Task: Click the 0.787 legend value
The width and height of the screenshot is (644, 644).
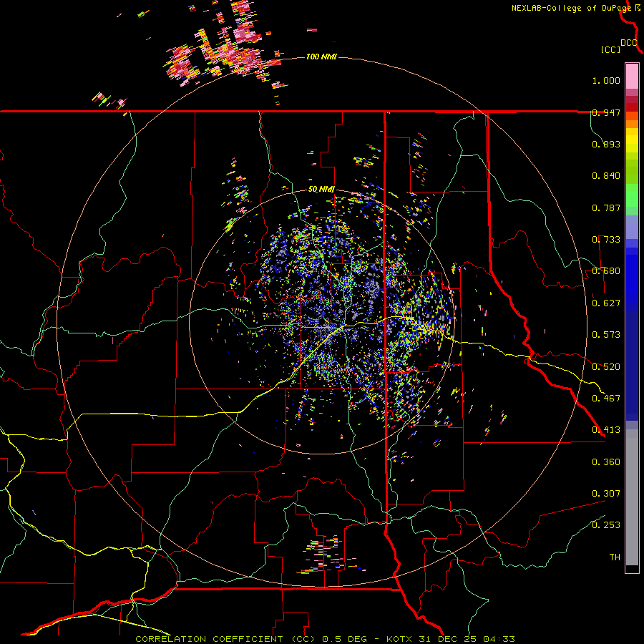Action: (606, 208)
